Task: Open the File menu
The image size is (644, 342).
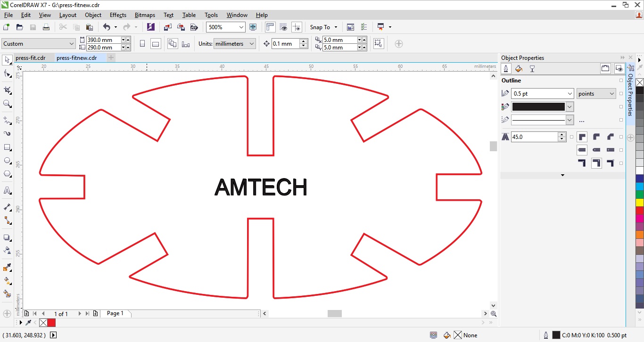Action: pyautogui.click(x=8, y=15)
